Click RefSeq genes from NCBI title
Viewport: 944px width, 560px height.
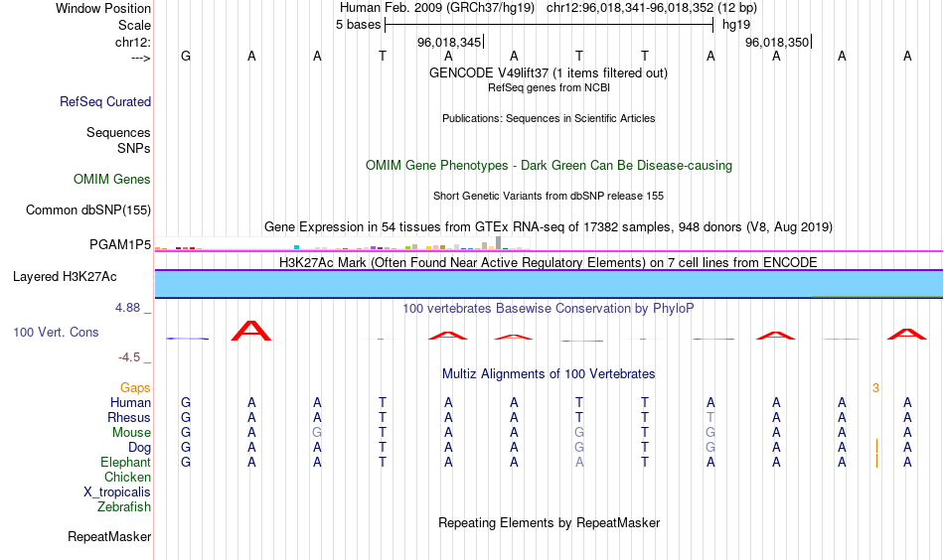[549, 87]
